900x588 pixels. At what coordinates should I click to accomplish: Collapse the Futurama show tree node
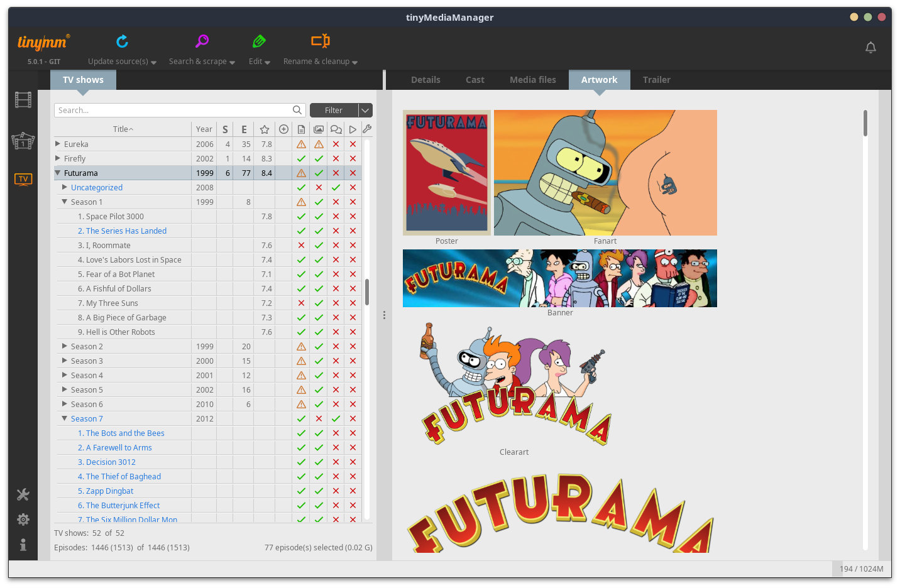[x=58, y=173]
